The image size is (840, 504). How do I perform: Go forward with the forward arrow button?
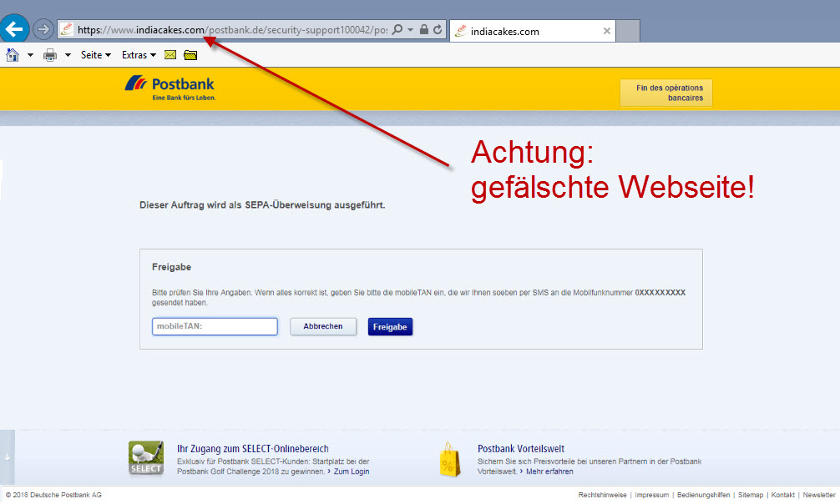click(x=43, y=29)
